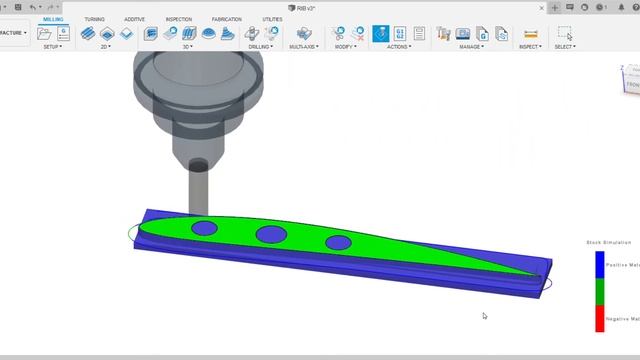Switch to the ADDITIVE tab

(x=134, y=19)
